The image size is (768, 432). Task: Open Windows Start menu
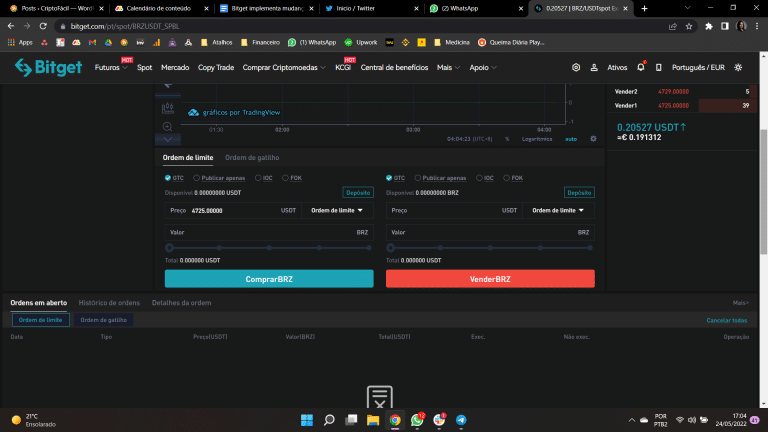(307, 420)
